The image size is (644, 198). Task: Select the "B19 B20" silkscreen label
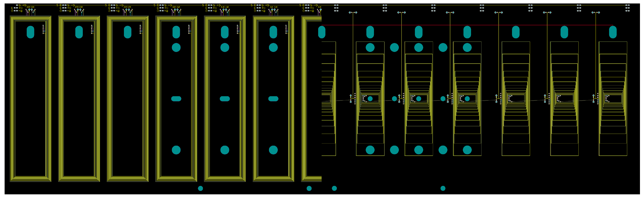176,7
